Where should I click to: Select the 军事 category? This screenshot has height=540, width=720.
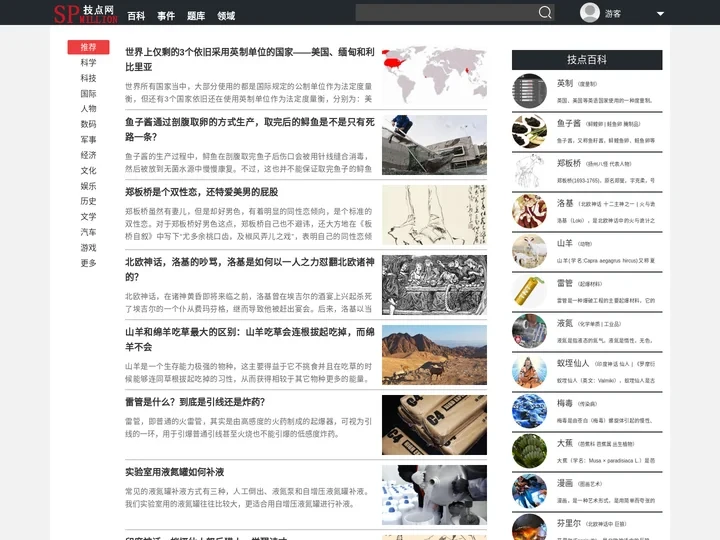(88, 139)
